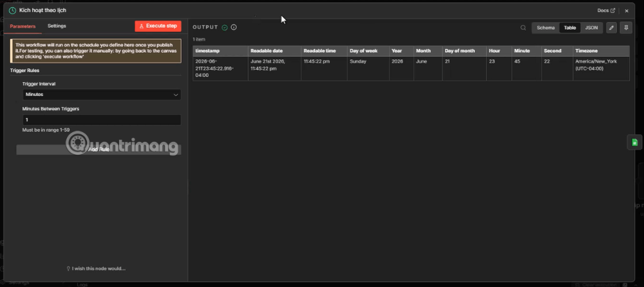Click the Second value 22 cell

[557, 68]
